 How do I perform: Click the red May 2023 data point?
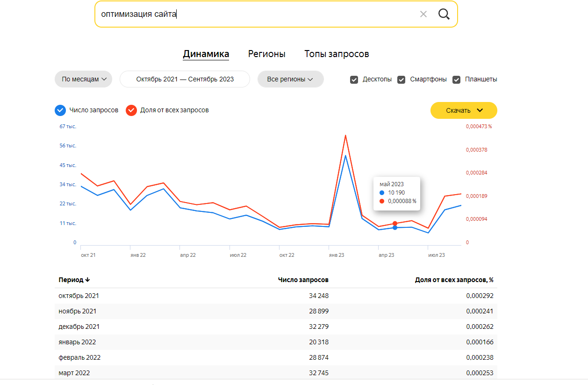pyautogui.click(x=395, y=224)
